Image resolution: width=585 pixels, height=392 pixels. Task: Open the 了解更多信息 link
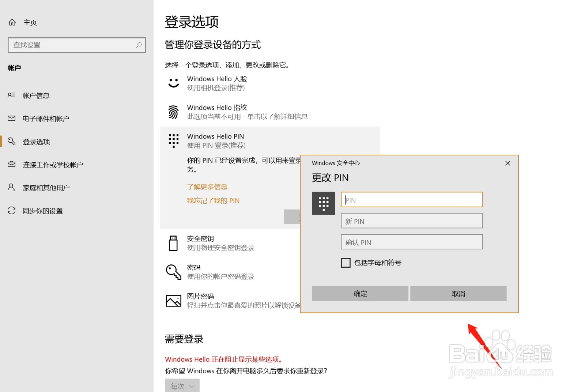pyautogui.click(x=207, y=187)
